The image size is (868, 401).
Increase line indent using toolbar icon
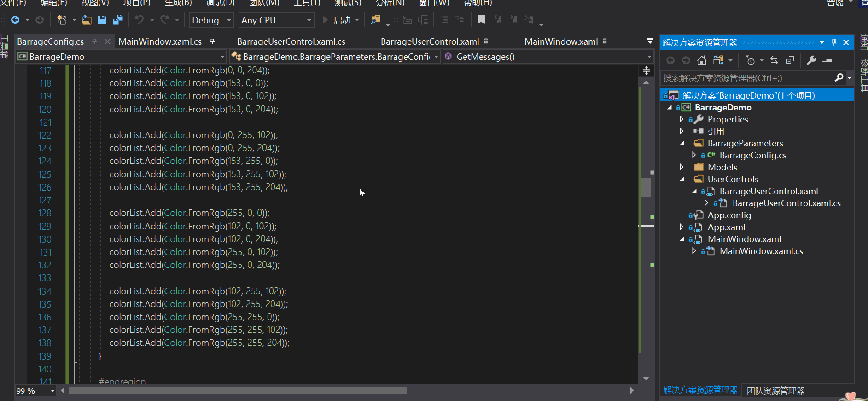423,20
